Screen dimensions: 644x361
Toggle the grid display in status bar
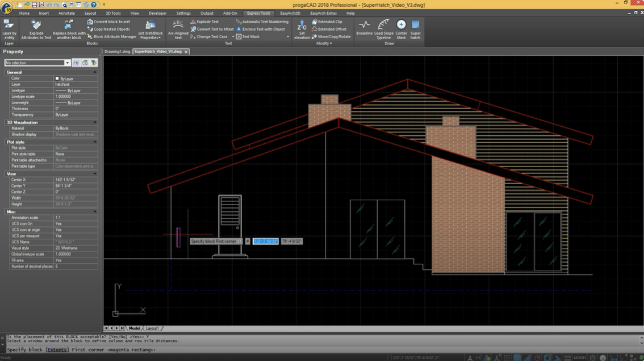click(517, 358)
